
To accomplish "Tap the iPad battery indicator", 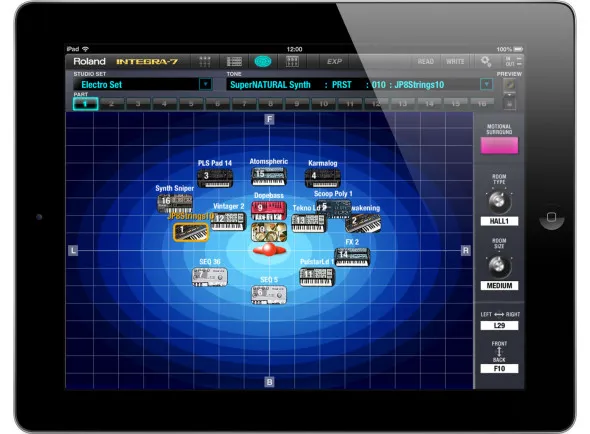I will click(x=519, y=49).
